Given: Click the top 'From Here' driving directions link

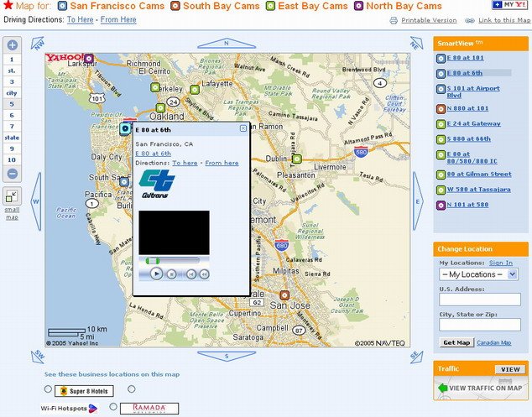Looking at the screenshot, I should [118, 19].
